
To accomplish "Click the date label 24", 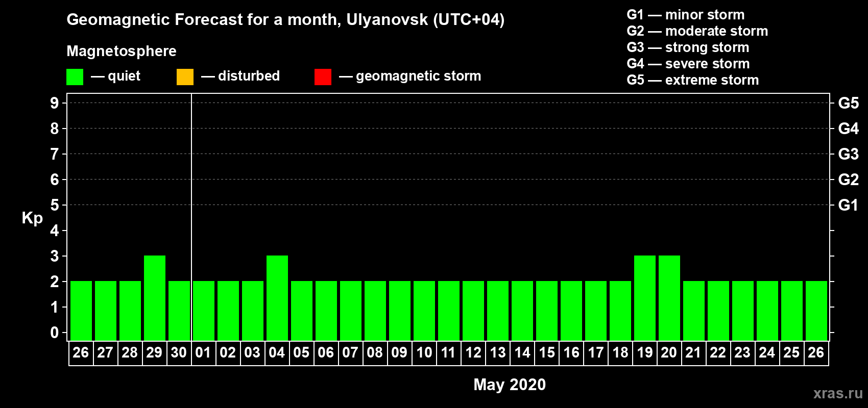I will [x=767, y=353].
